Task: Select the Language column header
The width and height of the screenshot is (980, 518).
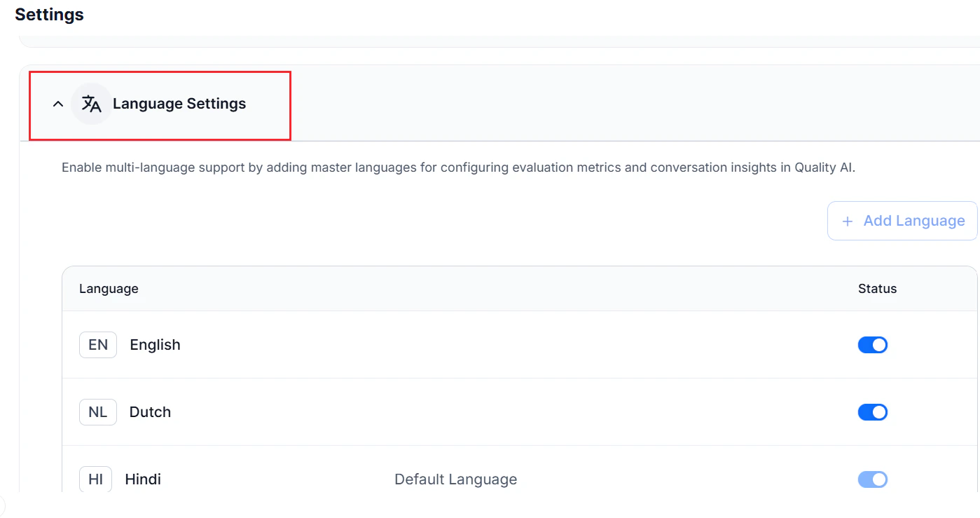Action: [109, 288]
